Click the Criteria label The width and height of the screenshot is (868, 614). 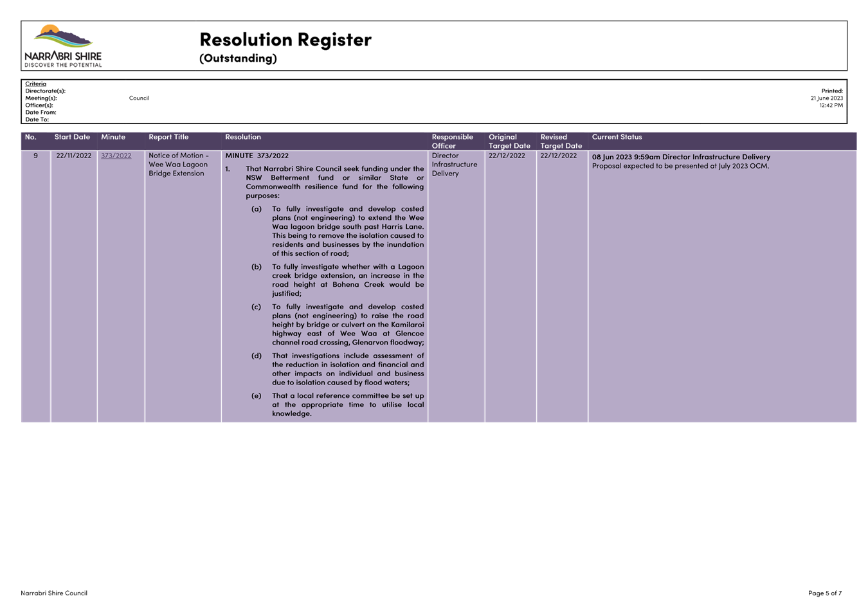[x=36, y=84]
